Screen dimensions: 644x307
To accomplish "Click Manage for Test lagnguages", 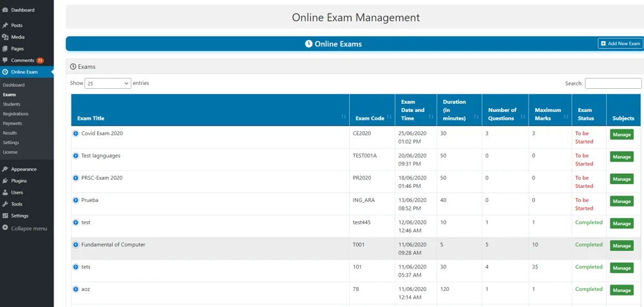I will click(x=621, y=157).
